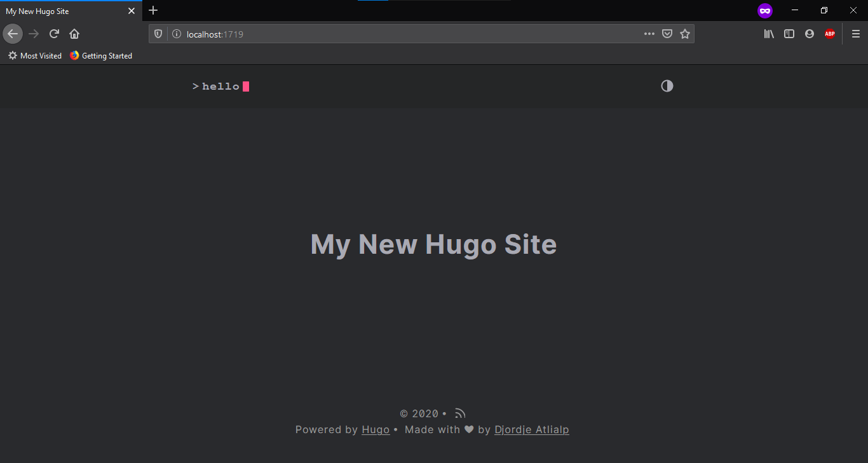Screen dimensions: 868x463
Task: Click the ">hello" site logo
Action: click(220, 86)
